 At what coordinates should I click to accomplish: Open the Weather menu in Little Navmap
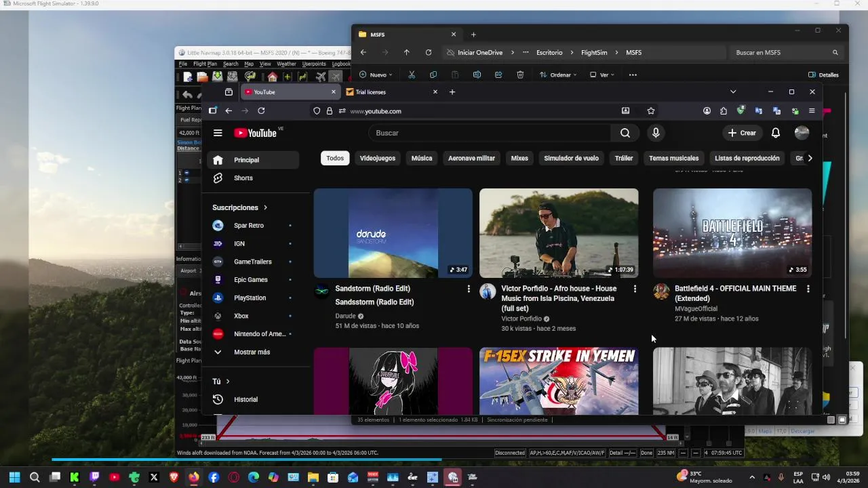point(286,64)
